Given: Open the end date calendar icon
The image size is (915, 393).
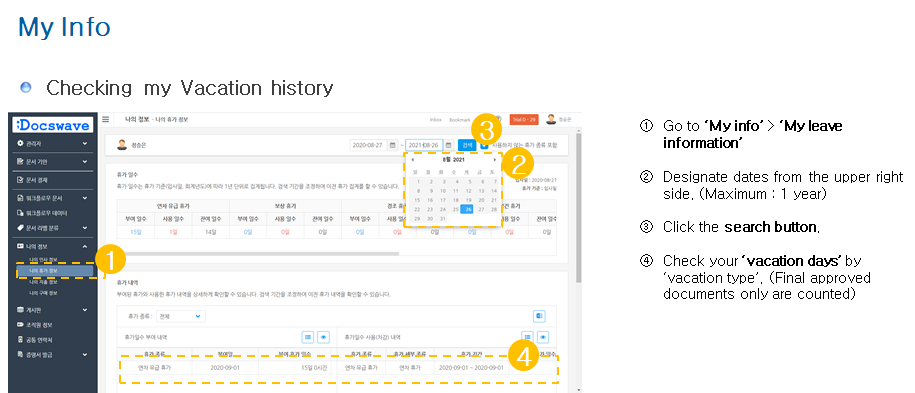Looking at the screenshot, I should coord(449,145).
